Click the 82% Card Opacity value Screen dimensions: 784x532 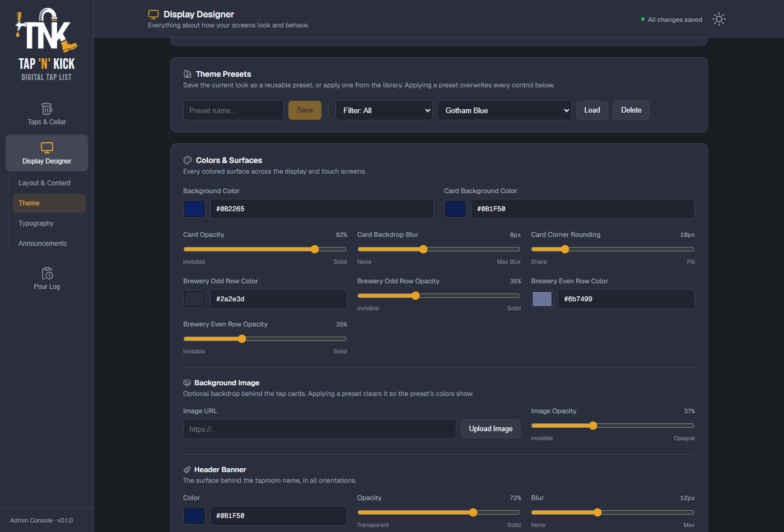click(342, 235)
